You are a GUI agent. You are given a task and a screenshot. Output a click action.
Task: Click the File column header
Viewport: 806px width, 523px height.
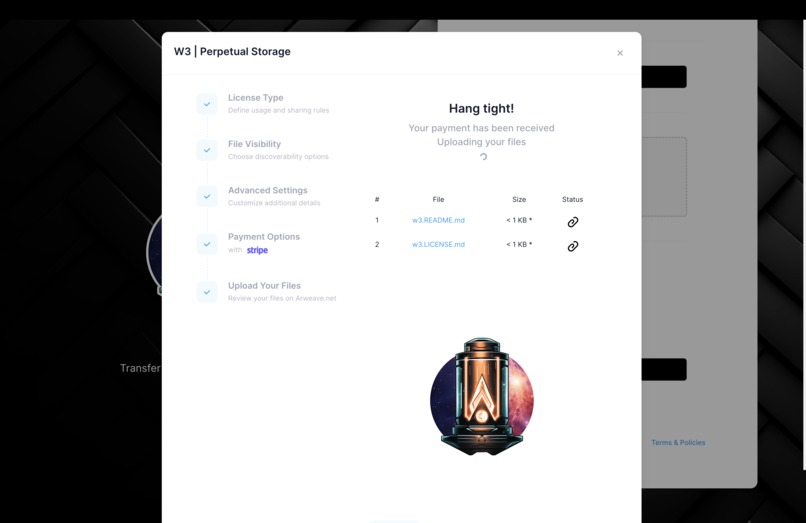click(438, 200)
